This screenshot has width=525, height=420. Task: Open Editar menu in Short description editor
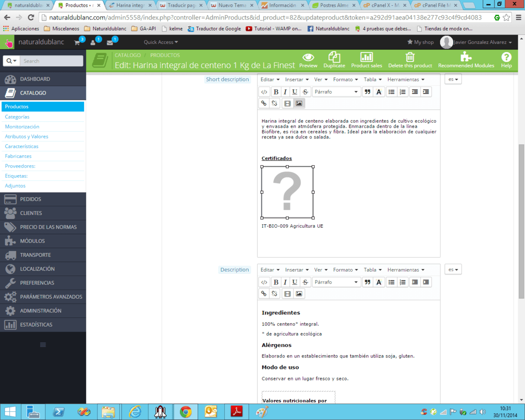[270, 79]
